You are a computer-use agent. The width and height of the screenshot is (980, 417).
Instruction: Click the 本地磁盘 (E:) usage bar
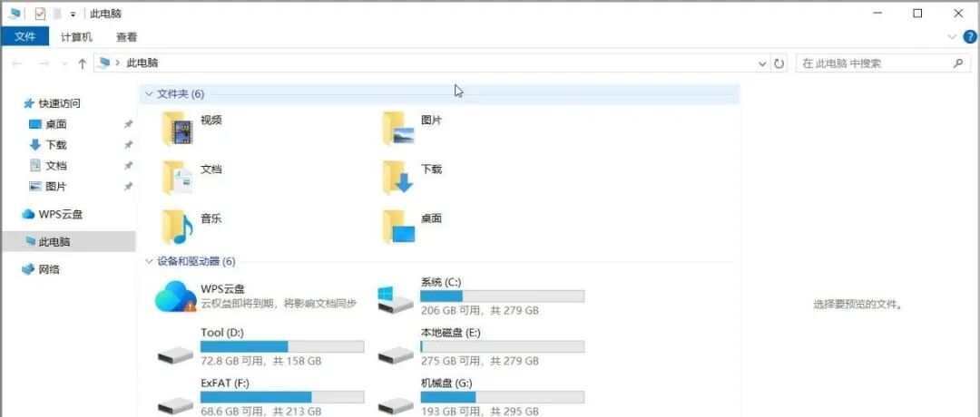click(503, 346)
